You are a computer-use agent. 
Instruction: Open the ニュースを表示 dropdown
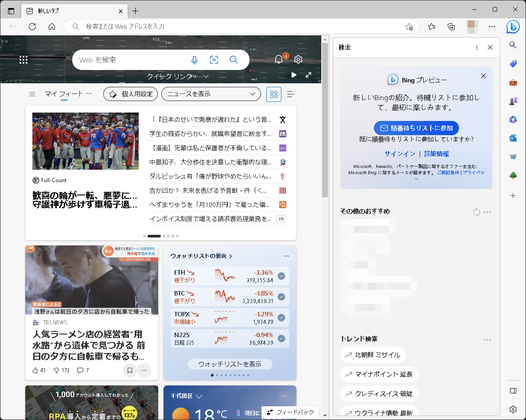(x=211, y=94)
